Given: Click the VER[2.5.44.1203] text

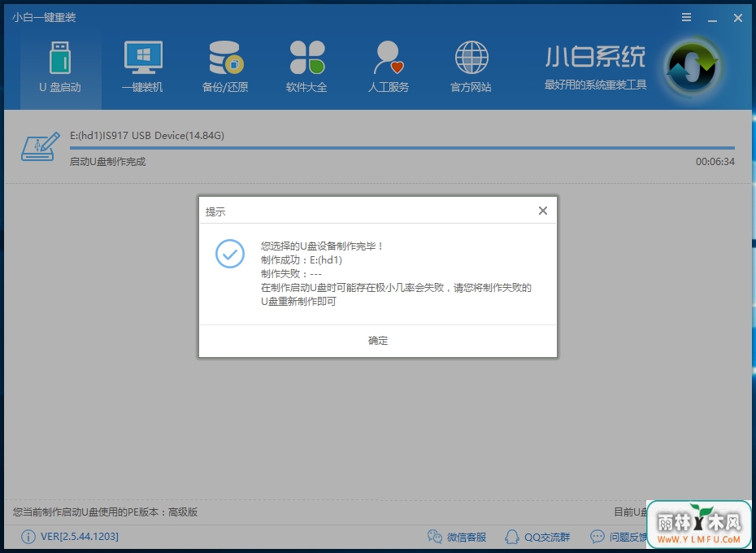Looking at the screenshot, I should [80, 537].
